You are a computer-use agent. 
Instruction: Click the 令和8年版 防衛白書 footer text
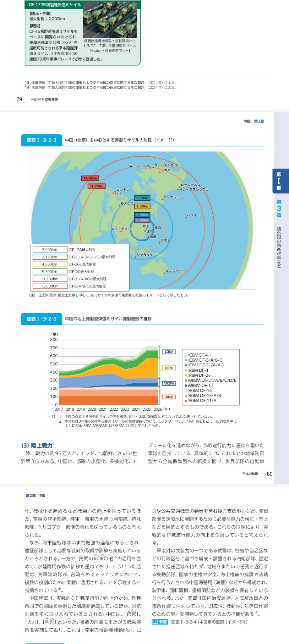(x=44, y=99)
